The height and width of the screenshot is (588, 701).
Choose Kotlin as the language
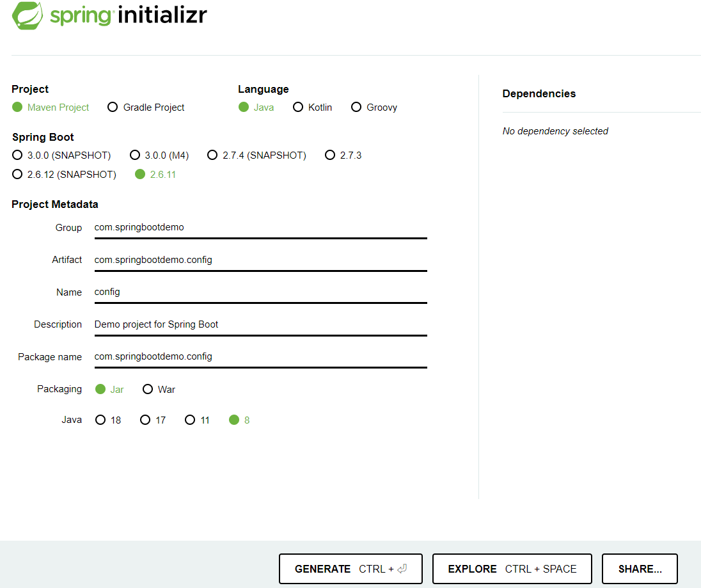298,107
